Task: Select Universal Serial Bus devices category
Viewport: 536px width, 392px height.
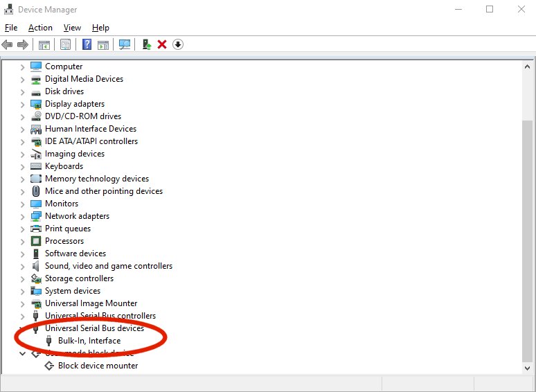Action: pos(94,328)
